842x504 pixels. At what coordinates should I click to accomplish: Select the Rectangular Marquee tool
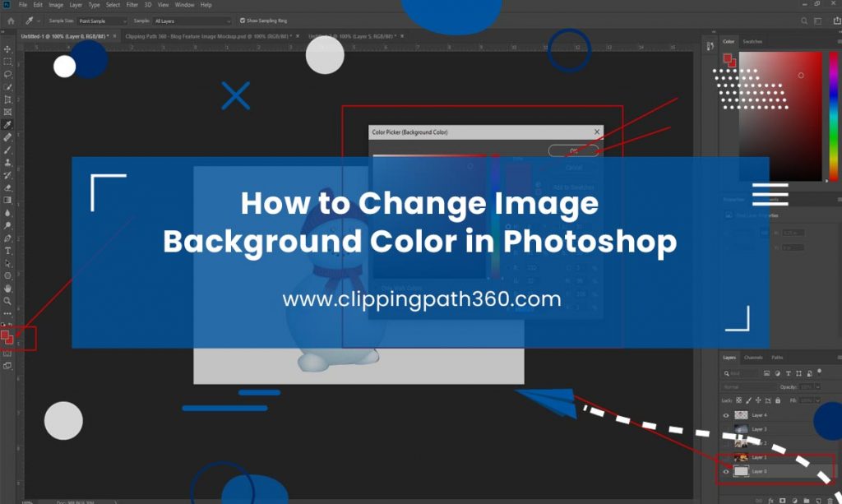7,62
